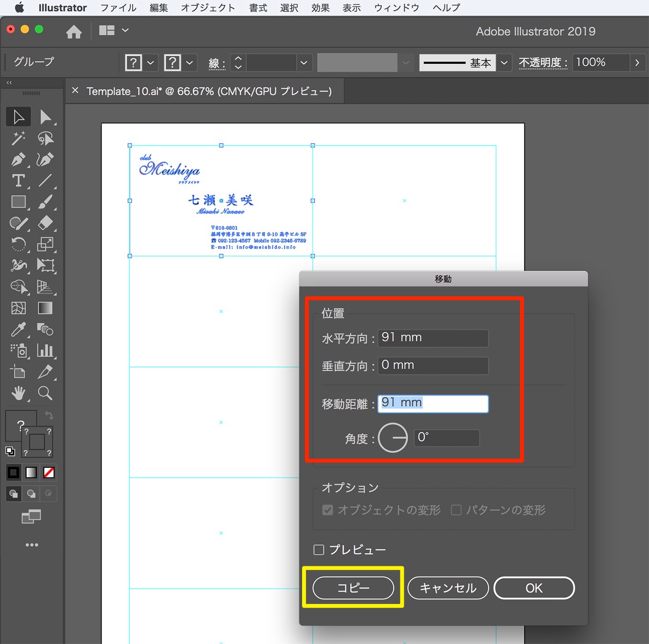Select the Column Graph tool
The width and height of the screenshot is (649, 644).
(x=45, y=351)
